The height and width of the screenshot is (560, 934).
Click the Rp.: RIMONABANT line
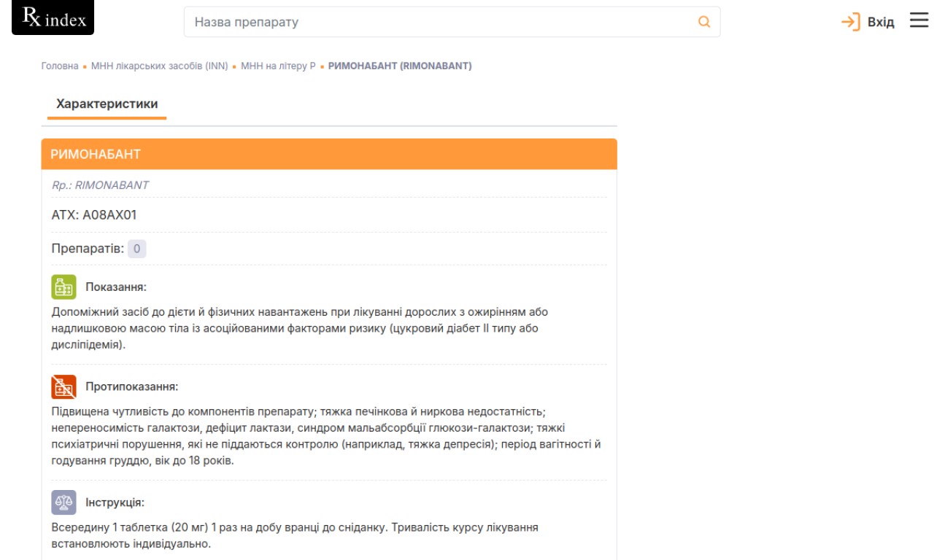pyautogui.click(x=100, y=185)
